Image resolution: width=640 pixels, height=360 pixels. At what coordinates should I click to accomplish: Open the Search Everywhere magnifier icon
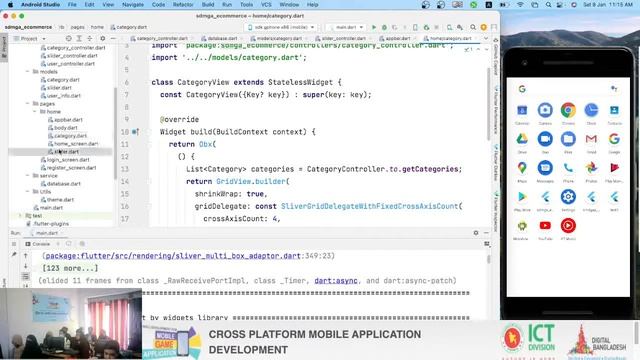(x=473, y=27)
